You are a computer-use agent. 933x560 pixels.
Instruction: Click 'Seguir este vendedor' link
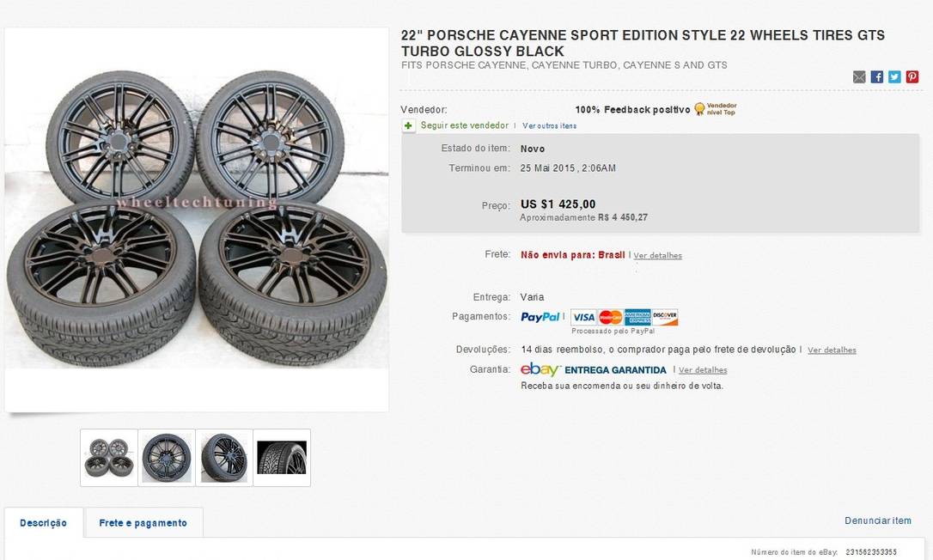pyautogui.click(x=464, y=125)
